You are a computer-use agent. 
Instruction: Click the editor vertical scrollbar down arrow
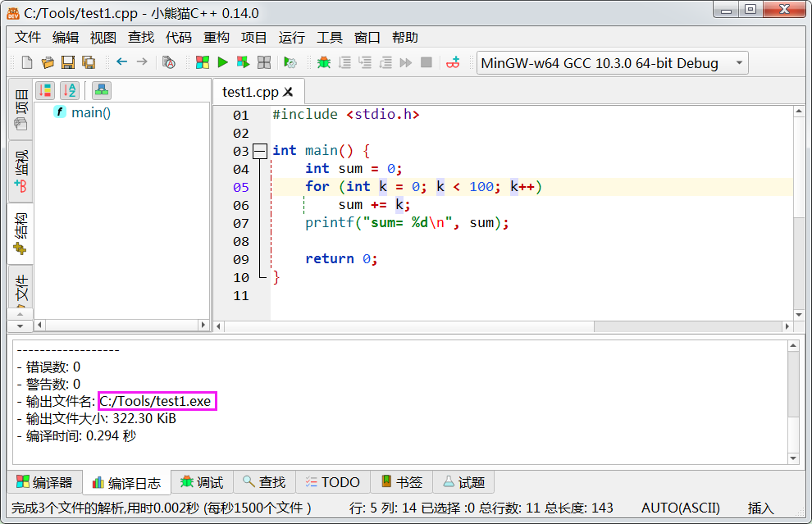[x=799, y=315]
